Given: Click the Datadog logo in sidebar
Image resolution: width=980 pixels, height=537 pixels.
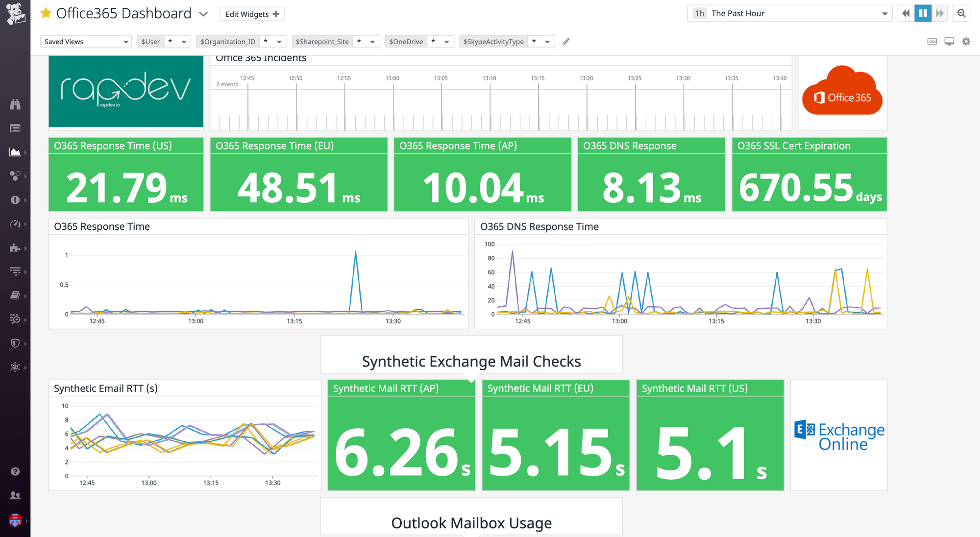Looking at the screenshot, I should (16, 13).
